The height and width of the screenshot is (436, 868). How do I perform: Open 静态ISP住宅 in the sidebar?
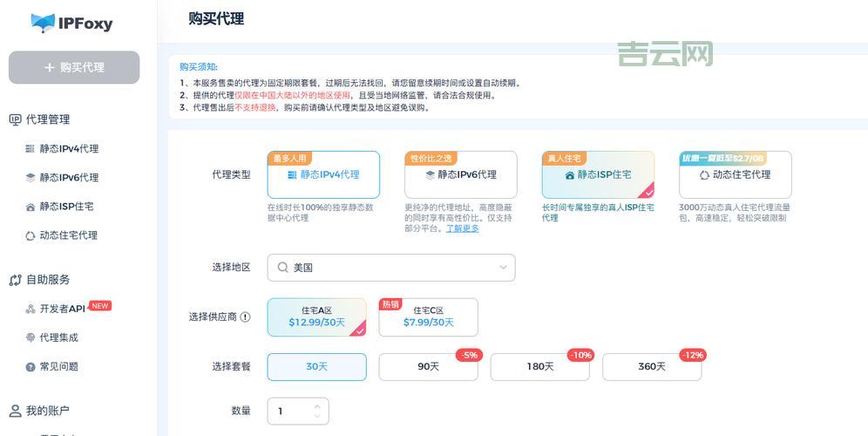pos(66,206)
